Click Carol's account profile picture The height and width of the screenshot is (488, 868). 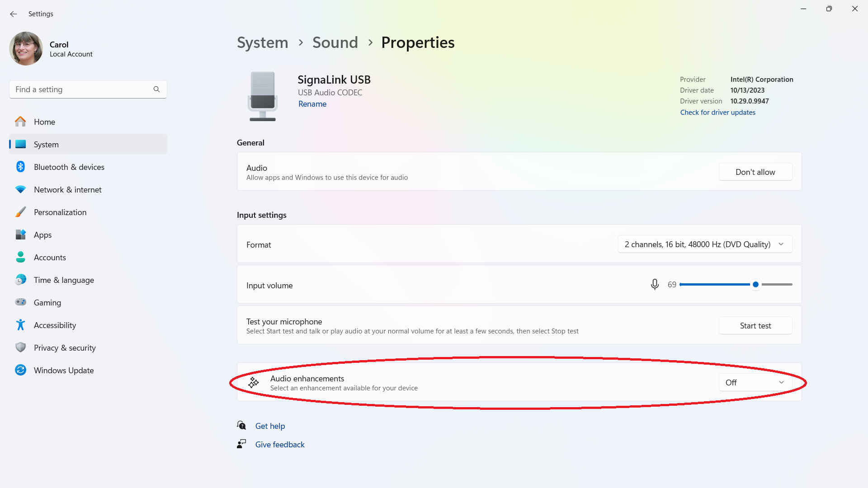pos(26,48)
